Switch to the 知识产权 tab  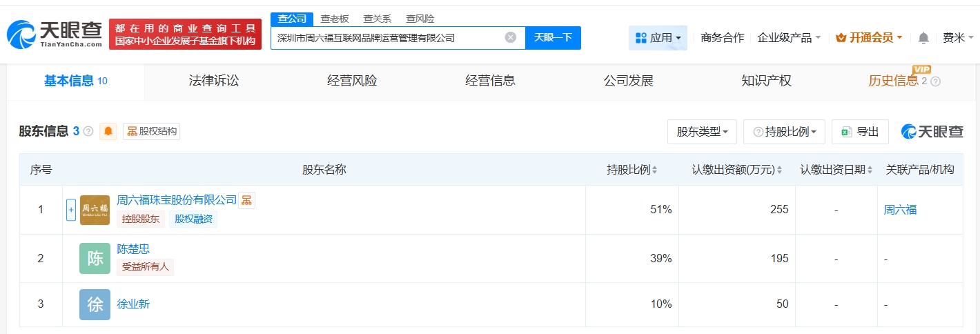pos(766,81)
